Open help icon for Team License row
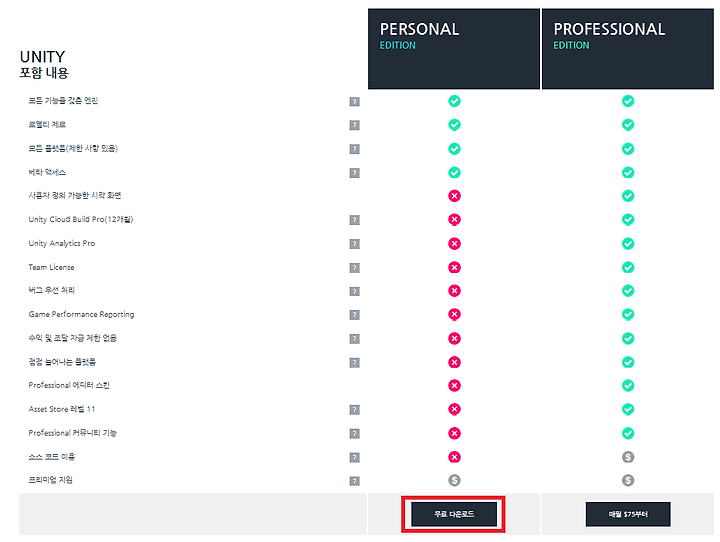 [x=354, y=268]
